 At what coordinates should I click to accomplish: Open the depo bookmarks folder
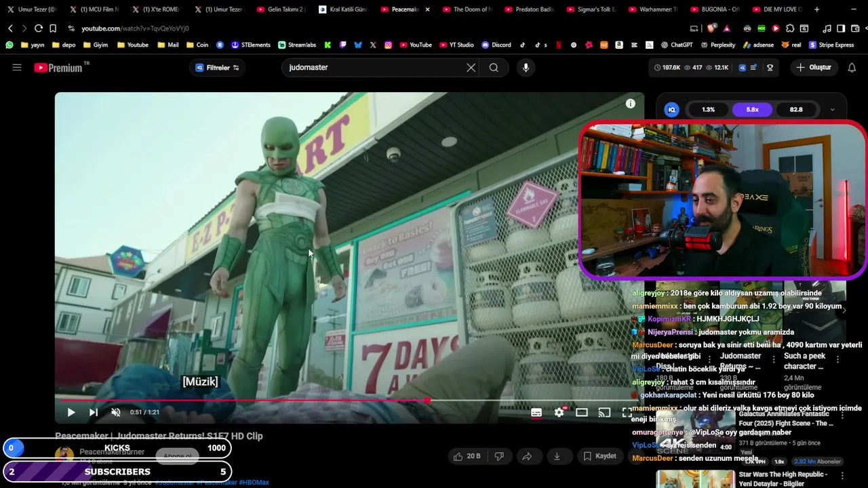point(62,45)
